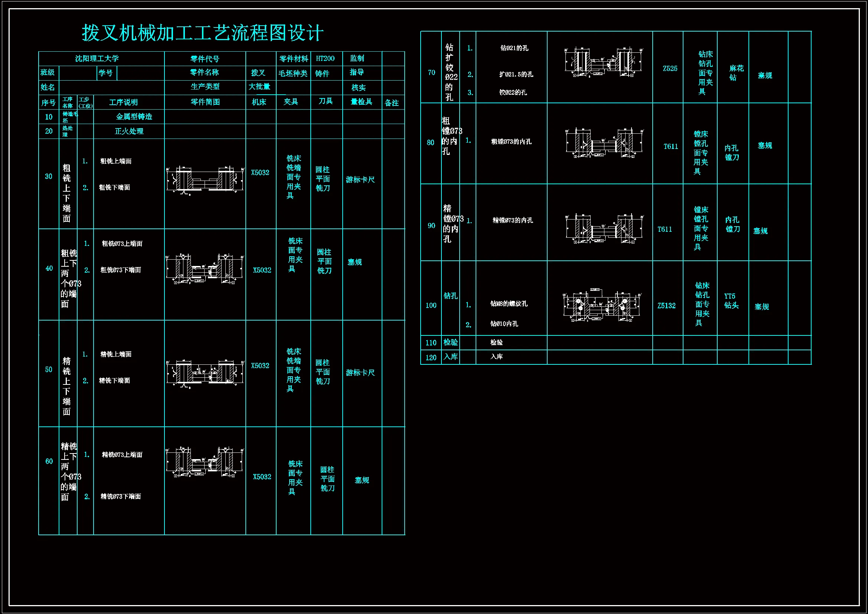
Task: Select the part sketch in process 60 row
Action: point(205,462)
